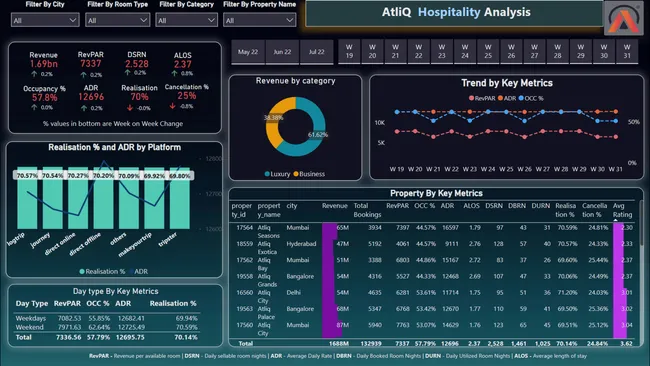Select the Jul 22 month button
Viewport: 650px width, 366px height.
[317, 52]
